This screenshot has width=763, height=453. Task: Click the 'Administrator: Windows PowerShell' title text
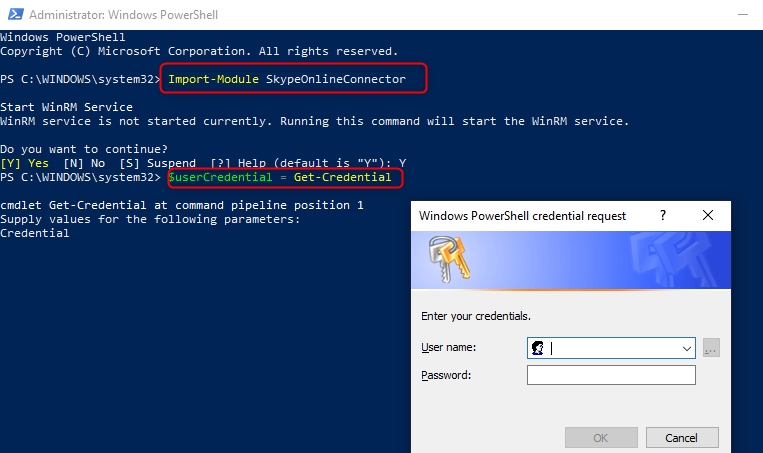pyautogui.click(x=123, y=15)
